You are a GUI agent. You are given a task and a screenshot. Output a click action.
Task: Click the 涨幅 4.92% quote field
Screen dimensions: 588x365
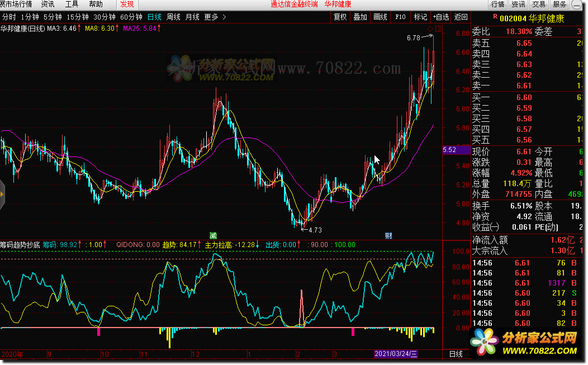click(502, 173)
